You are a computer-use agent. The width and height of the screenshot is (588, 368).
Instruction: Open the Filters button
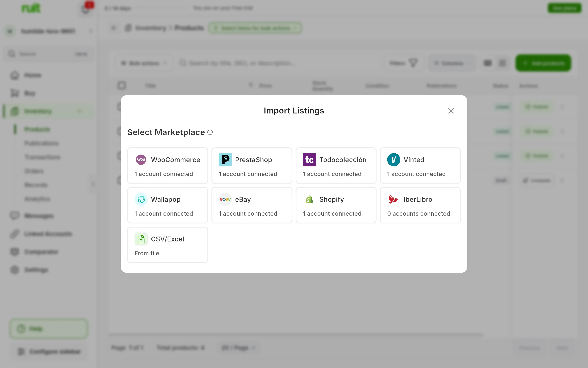click(403, 63)
